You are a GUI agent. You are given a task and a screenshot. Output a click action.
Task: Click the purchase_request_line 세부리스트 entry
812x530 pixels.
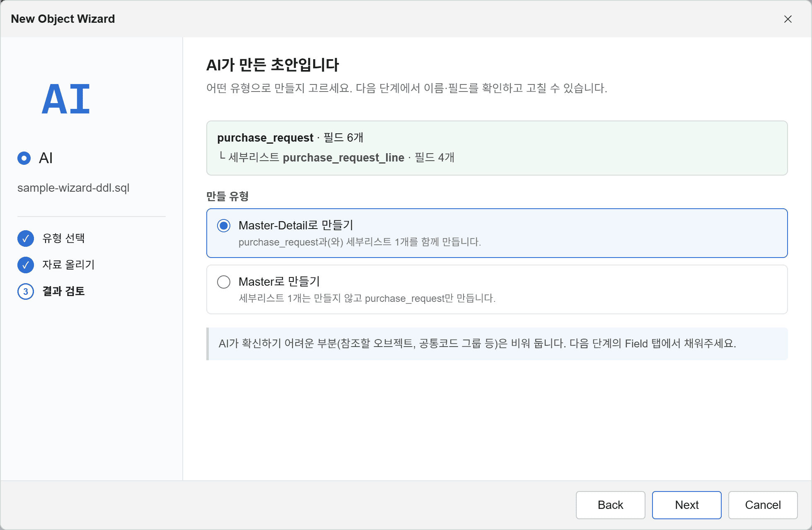[x=336, y=157]
